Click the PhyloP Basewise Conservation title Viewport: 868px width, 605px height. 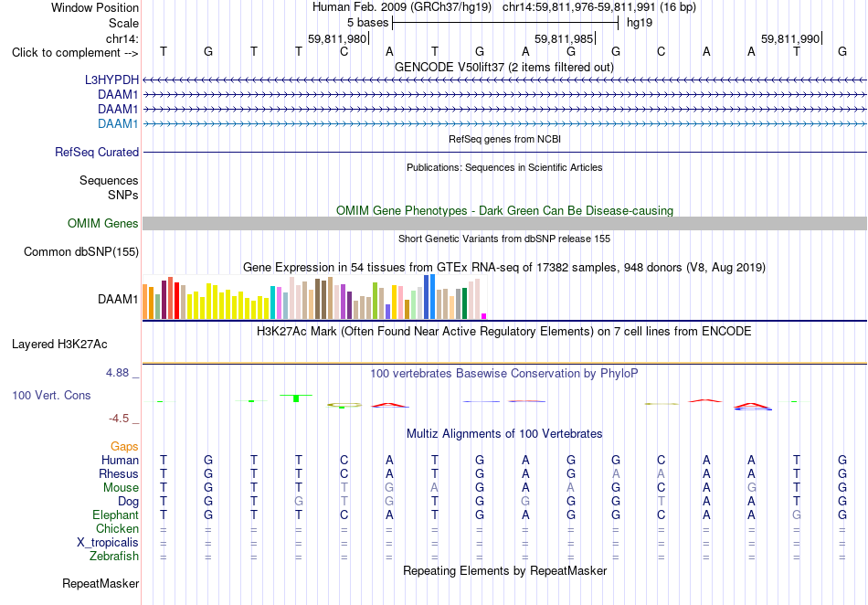pyautogui.click(x=504, y=373)
